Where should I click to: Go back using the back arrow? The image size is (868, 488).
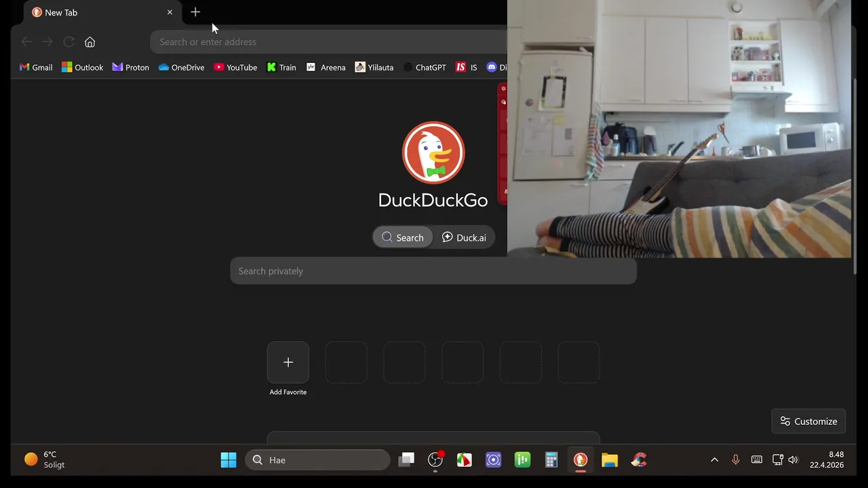point(26,42)
